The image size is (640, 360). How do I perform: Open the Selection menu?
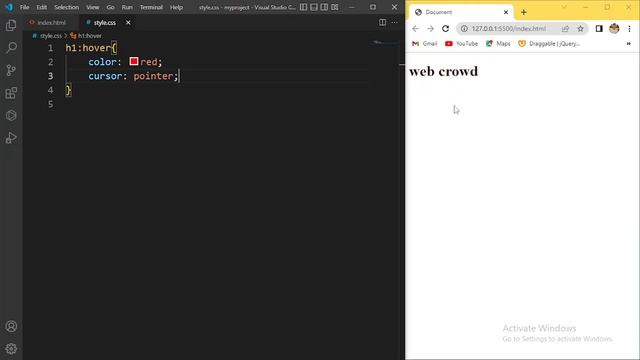[67, 7]
